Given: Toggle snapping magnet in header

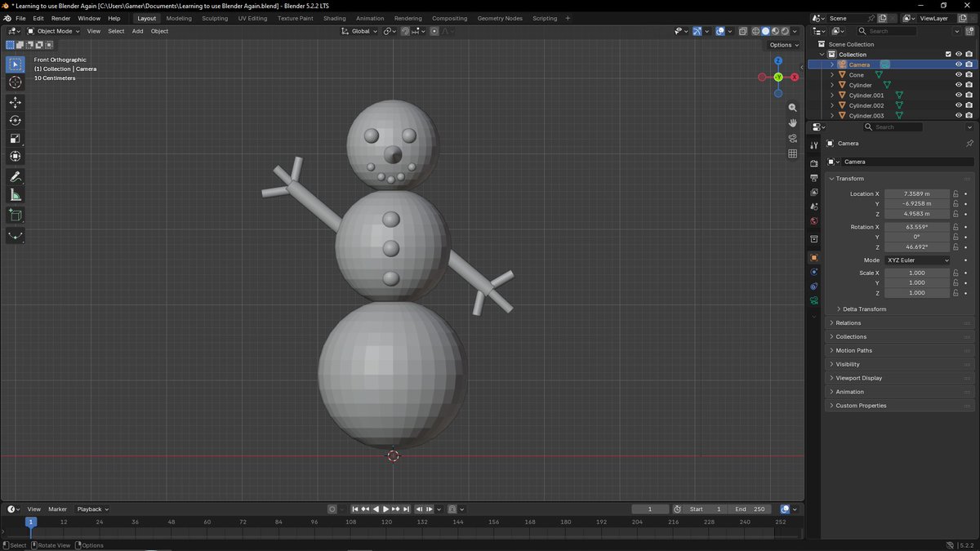Looking at the screenshot, I should point(406,31).
